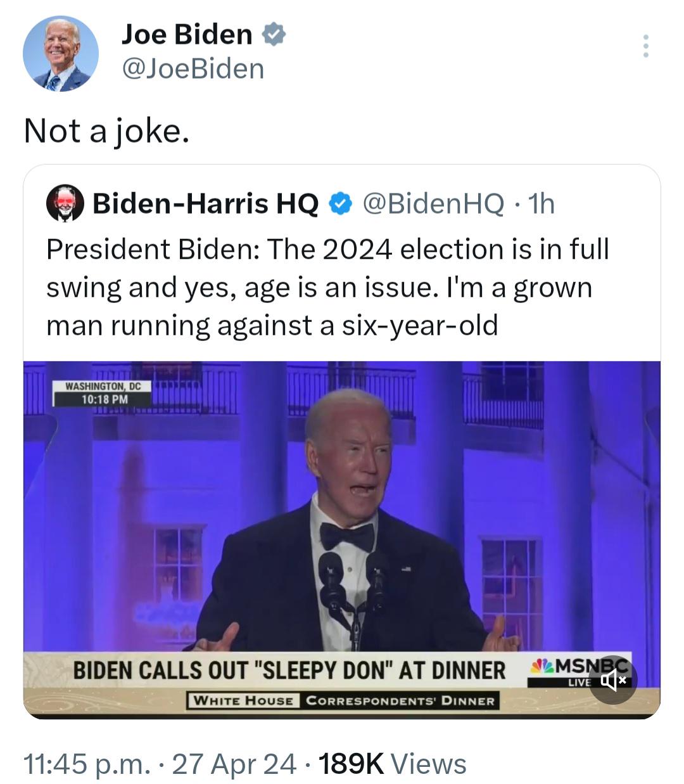Open the @BidenHQ handle
684x784 pixels.
coord(433,203)
